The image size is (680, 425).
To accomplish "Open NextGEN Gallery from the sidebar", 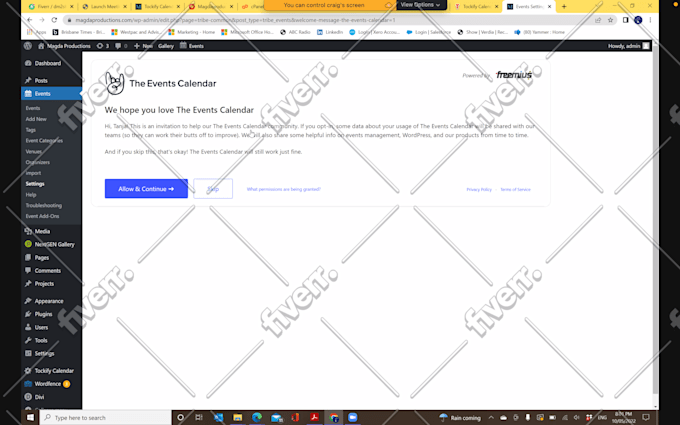I will (54, 244).
